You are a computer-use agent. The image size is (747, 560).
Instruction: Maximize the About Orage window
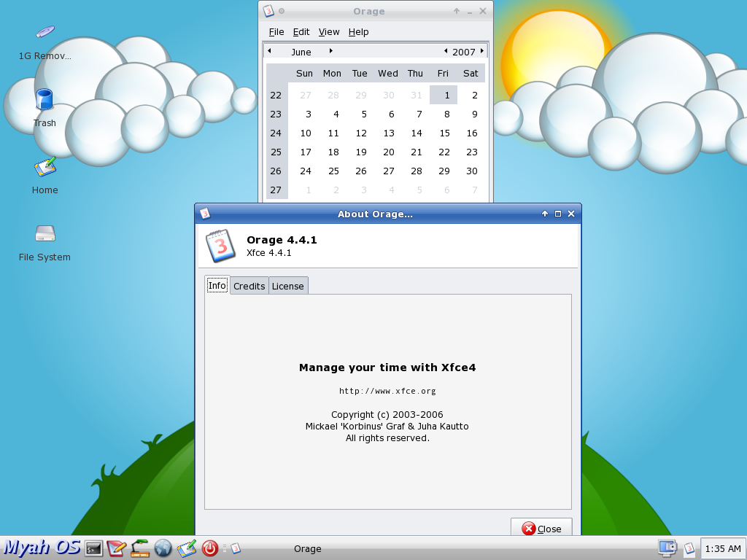click(558, 214)
